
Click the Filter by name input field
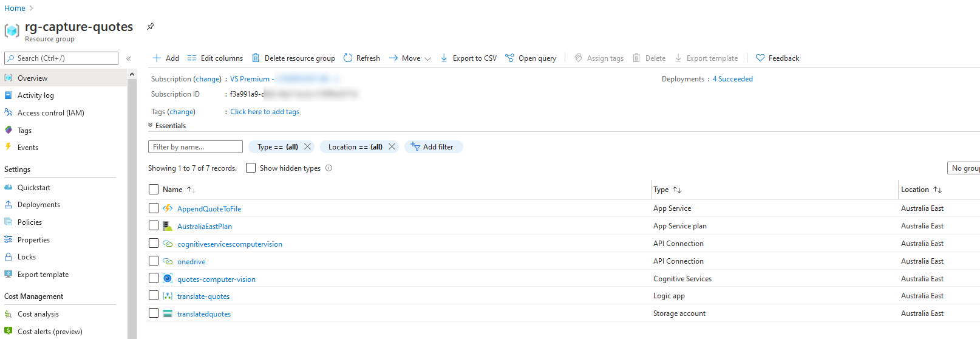196,147
